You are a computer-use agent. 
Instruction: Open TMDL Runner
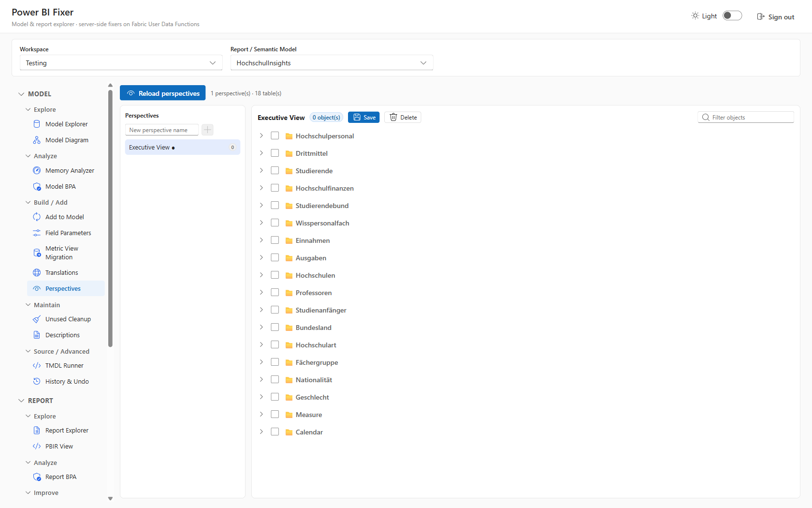(66, 365)
